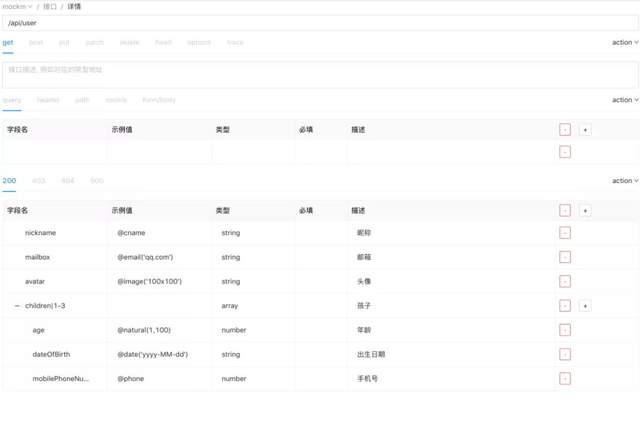Open the mockm breadcrumb dropdown
The image size is (640, 424).
17,7
